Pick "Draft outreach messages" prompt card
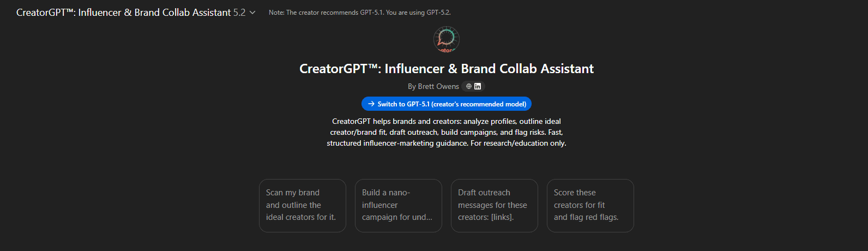This screenshot has width=868, height=251. coord(494,205)
